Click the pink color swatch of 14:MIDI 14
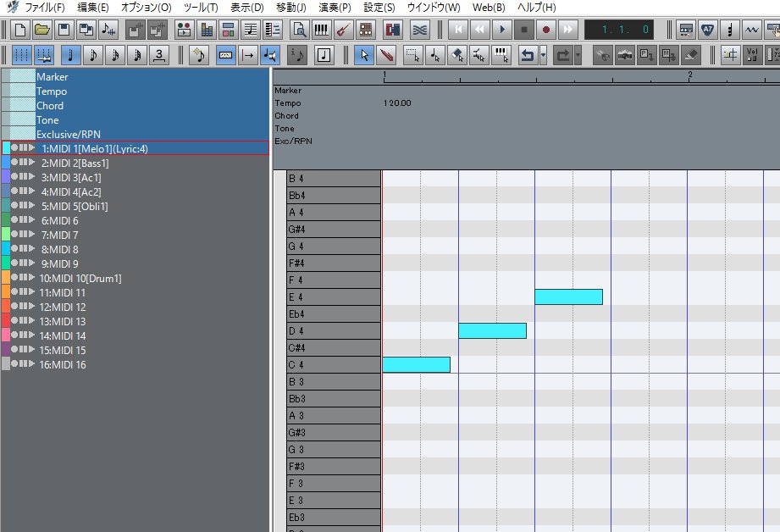 6,335
